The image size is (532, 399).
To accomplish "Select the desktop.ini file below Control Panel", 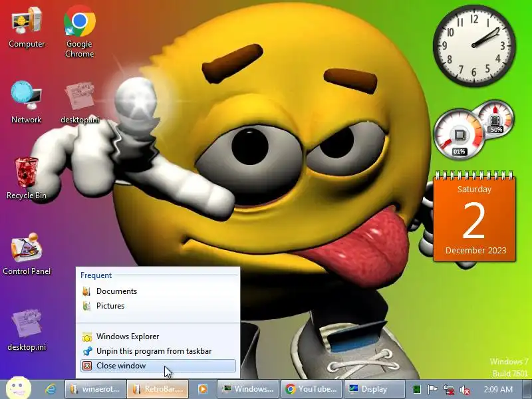I will click(x=27, y=330).
